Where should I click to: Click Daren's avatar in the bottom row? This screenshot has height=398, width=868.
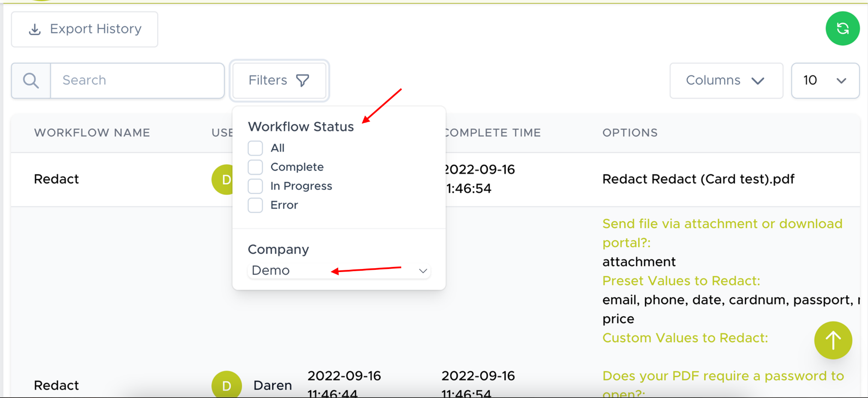(x=226, y=385)
